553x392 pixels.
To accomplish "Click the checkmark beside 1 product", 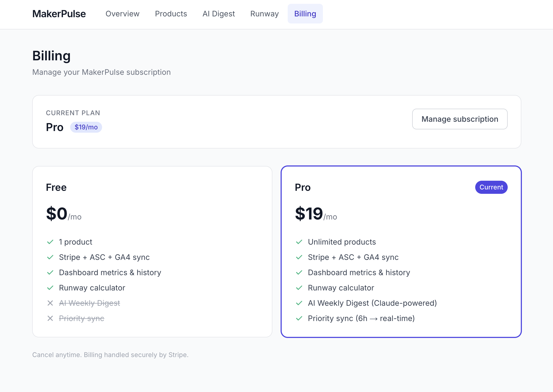I will [50, 242].
